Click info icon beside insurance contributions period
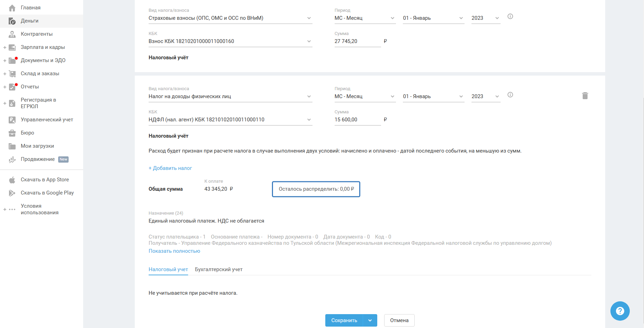The image size is (644, 328). click(510, 16)
